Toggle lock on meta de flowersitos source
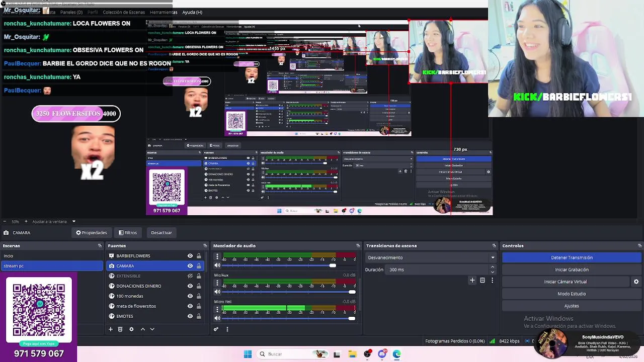 tap(199, 306)
